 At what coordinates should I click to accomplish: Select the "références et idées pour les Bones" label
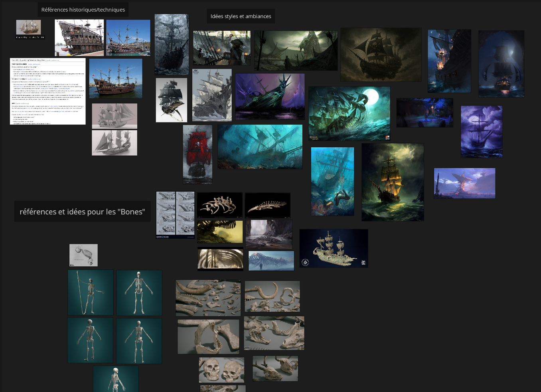point(82,212)
